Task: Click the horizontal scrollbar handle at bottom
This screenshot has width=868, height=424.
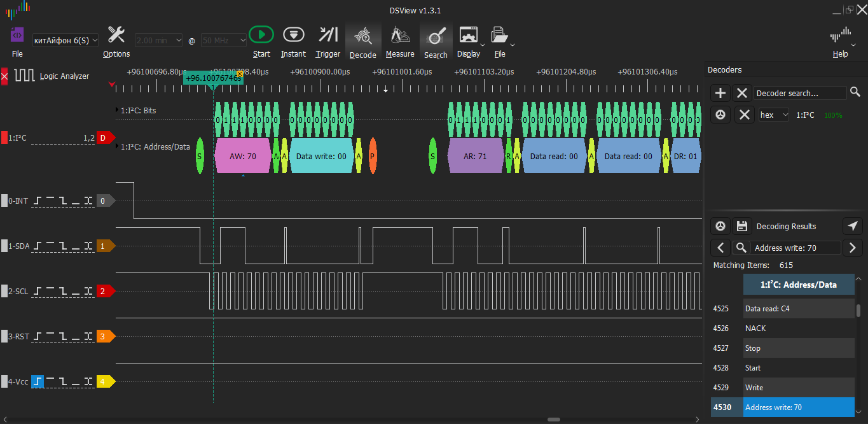Action: pyautogui.click(x=554, y=420)
